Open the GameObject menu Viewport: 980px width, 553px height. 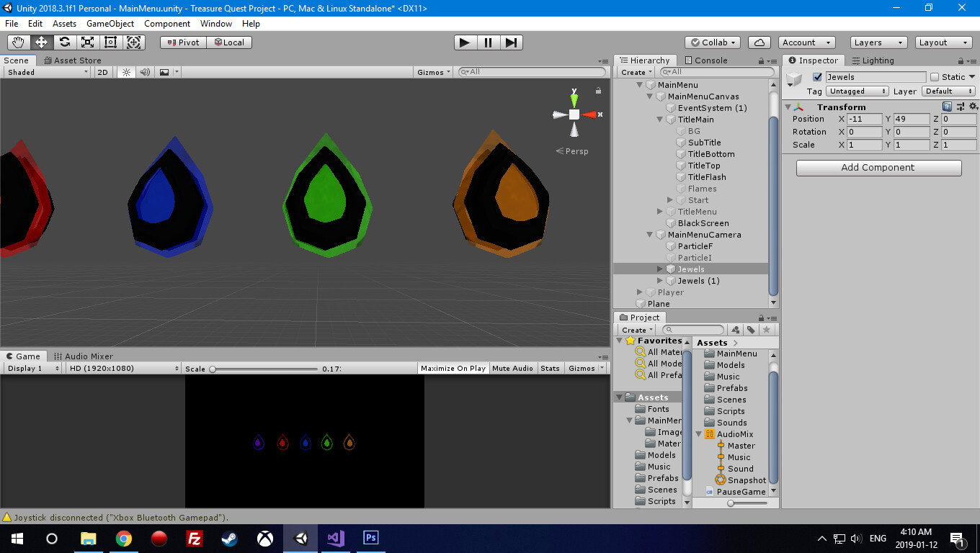(x=110, y=24)
